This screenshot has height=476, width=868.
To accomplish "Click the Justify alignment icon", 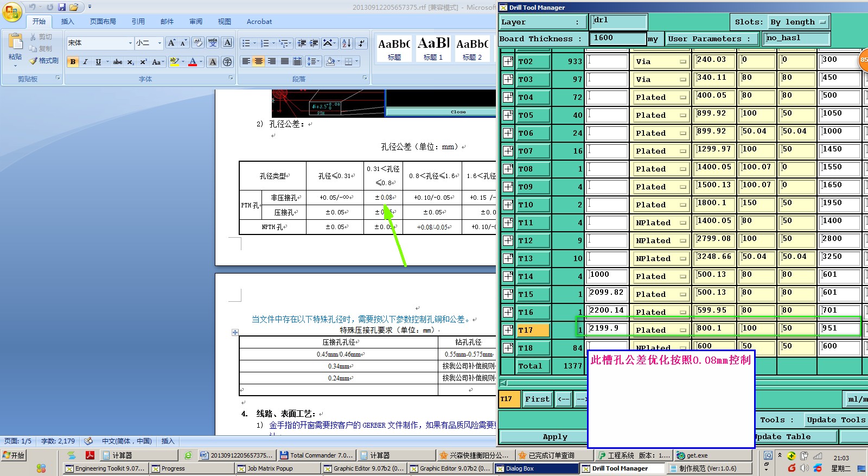I will click(x=284, y=61).
